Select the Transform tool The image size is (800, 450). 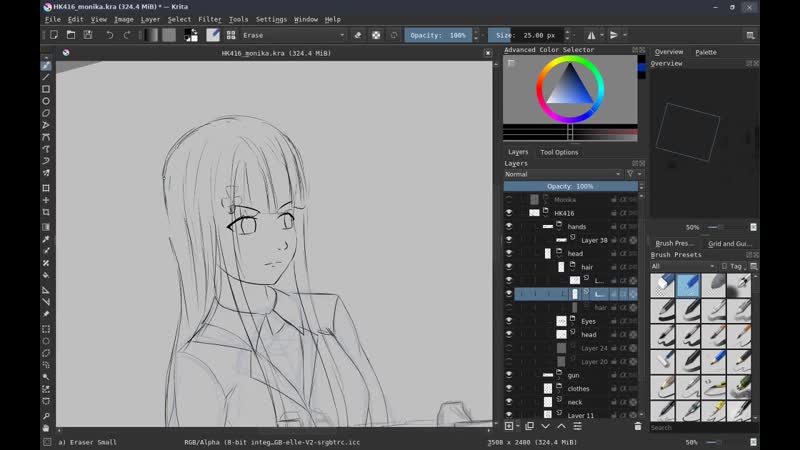coord(46,188)
